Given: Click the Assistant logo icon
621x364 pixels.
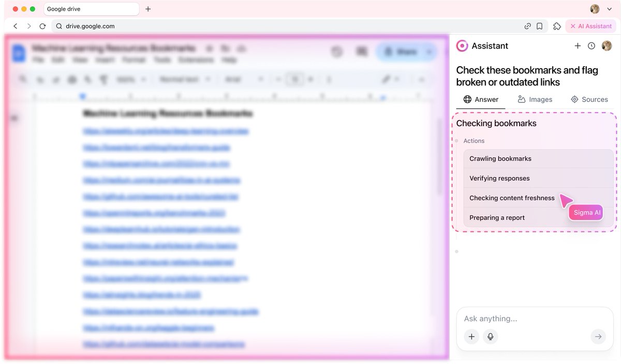Looking at the screenshot, I should (x=462, y=46).
